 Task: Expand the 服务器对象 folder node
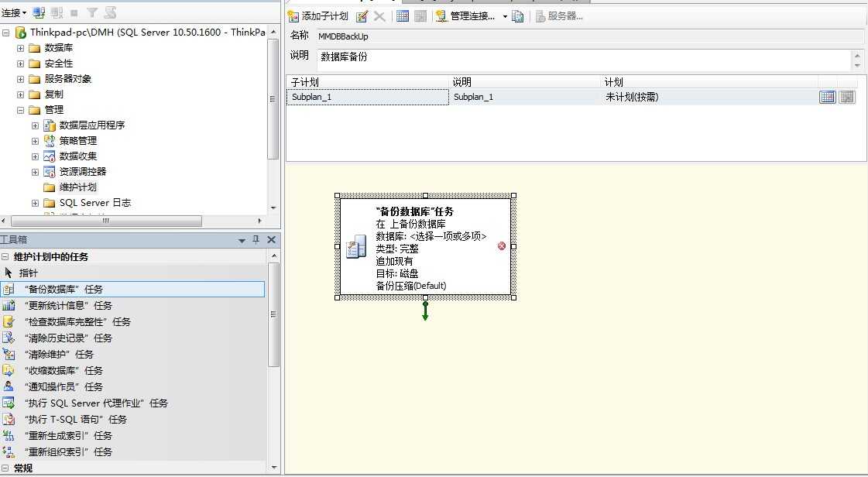(20, 79)
